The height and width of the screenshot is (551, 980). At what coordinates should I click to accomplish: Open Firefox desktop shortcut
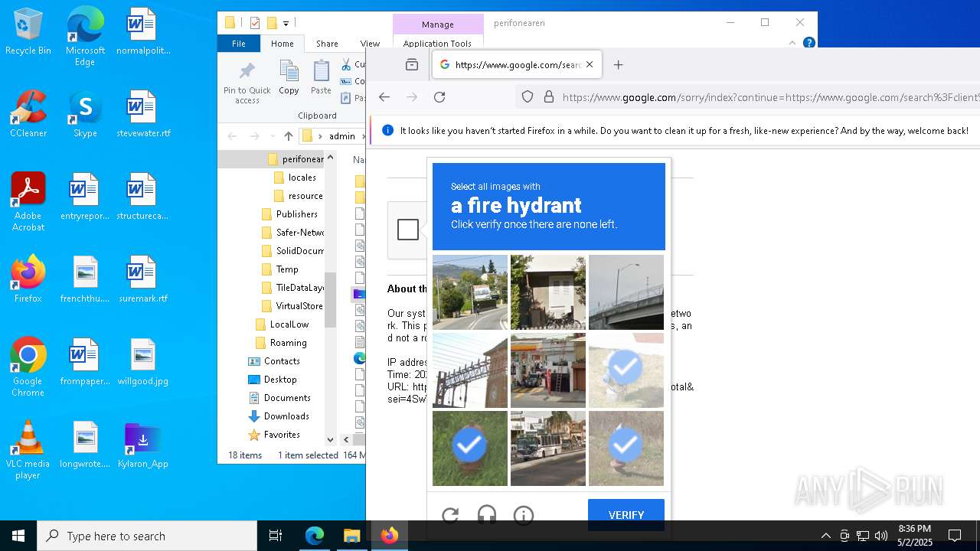pos(28,279)
